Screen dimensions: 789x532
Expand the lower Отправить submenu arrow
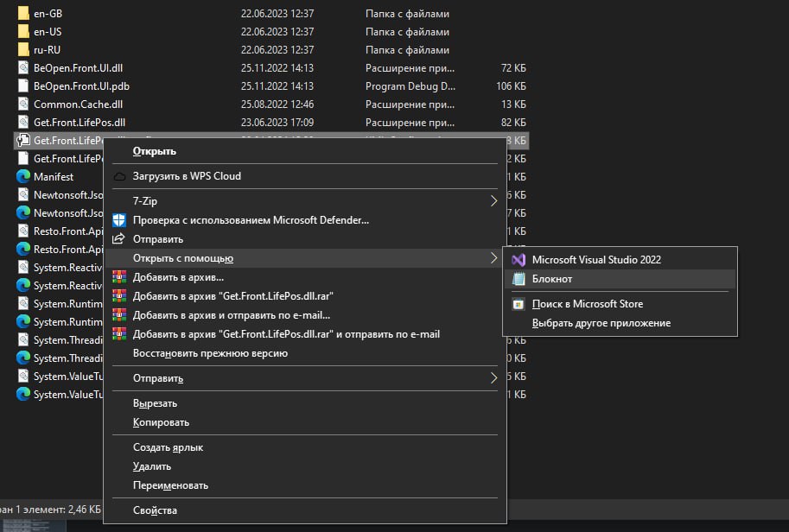coord(493,378)
